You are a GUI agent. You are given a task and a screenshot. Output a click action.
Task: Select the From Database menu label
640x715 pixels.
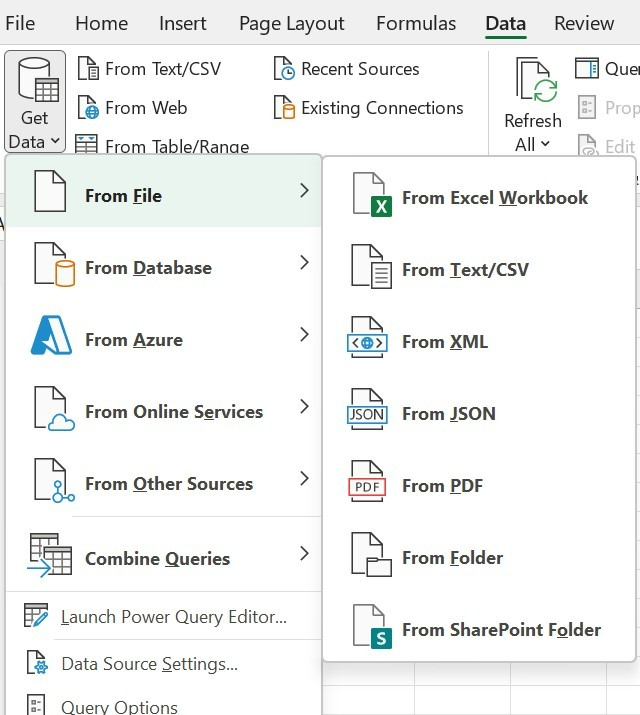(149, 268)
